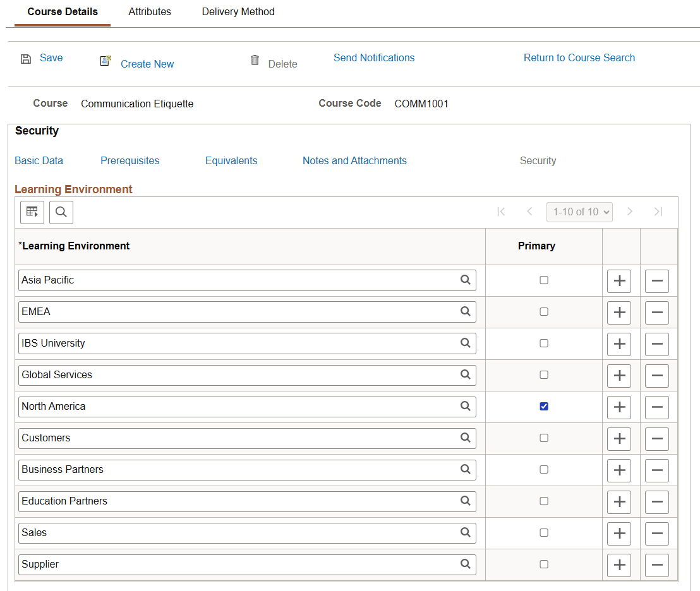700x591 pixels.
Task: Go to last page of grid
Action: (658, 212)
